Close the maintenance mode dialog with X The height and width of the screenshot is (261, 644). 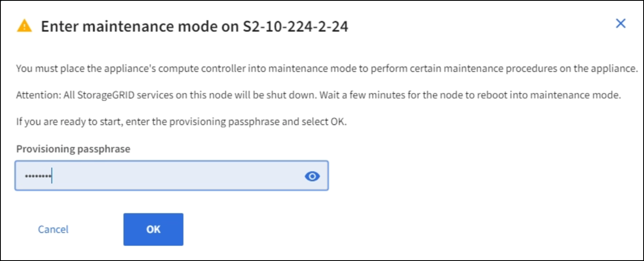point(621,24)
